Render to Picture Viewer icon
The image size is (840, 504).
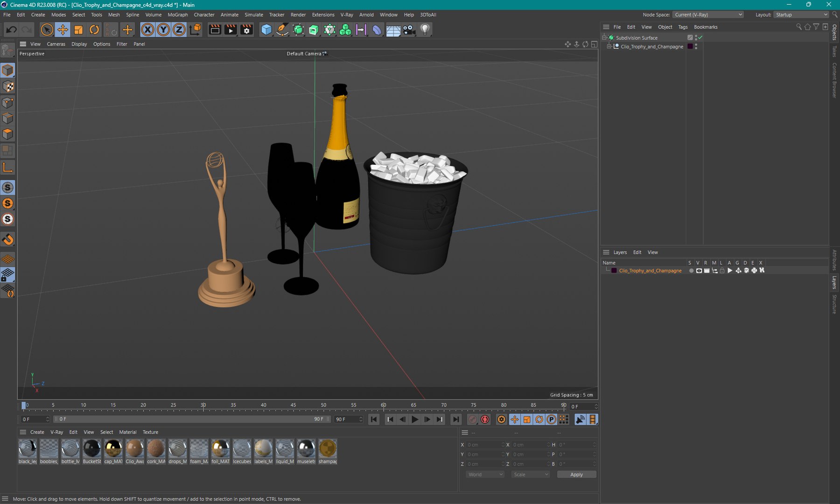click(x=231, y=30)
